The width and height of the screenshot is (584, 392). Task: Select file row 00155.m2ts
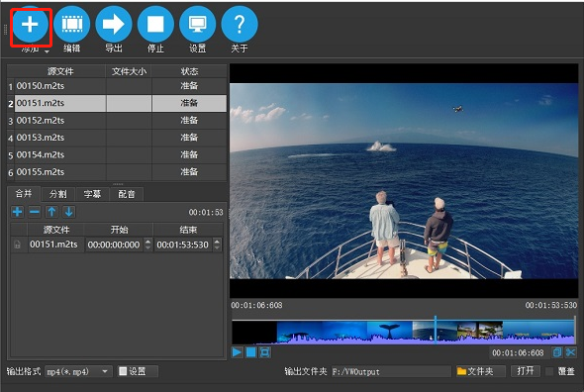pyautogui.click(x=117, y=172)
